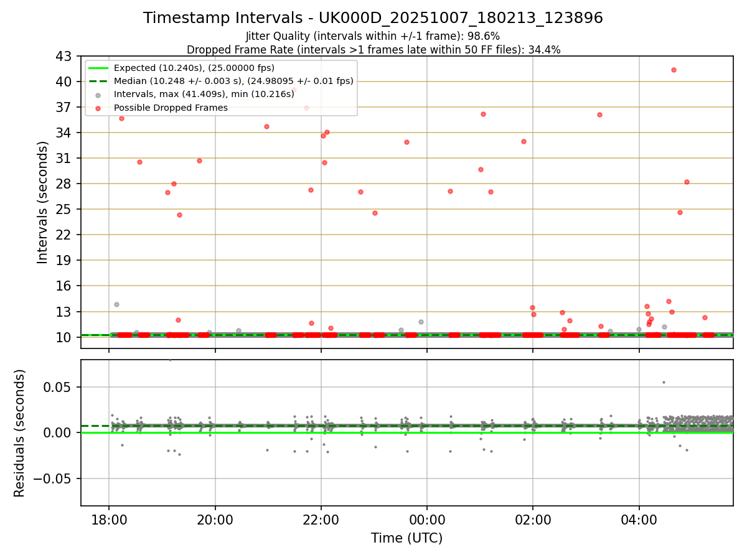
Task: Click the red dot marker in the legend
Action: click(x=98, y=108)
